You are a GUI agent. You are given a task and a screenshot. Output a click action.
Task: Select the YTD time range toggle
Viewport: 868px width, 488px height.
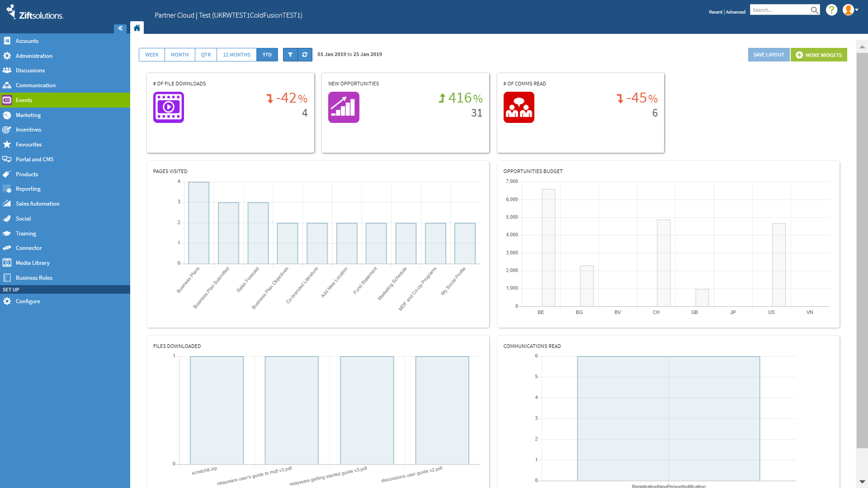tap(267, 54)
